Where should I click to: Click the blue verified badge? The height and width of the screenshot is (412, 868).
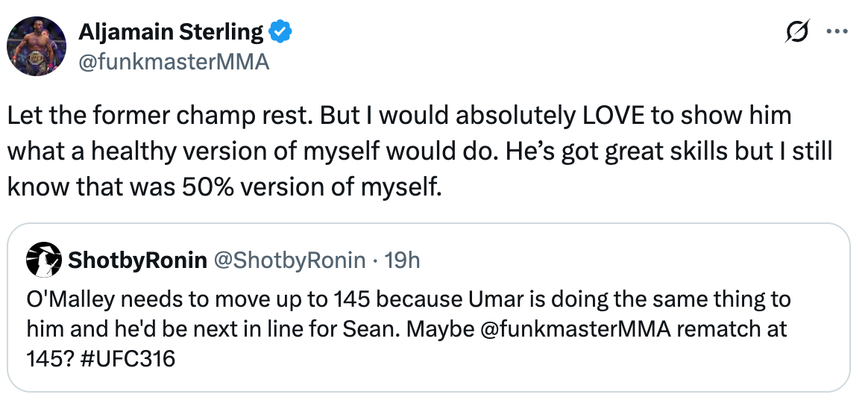280,34
